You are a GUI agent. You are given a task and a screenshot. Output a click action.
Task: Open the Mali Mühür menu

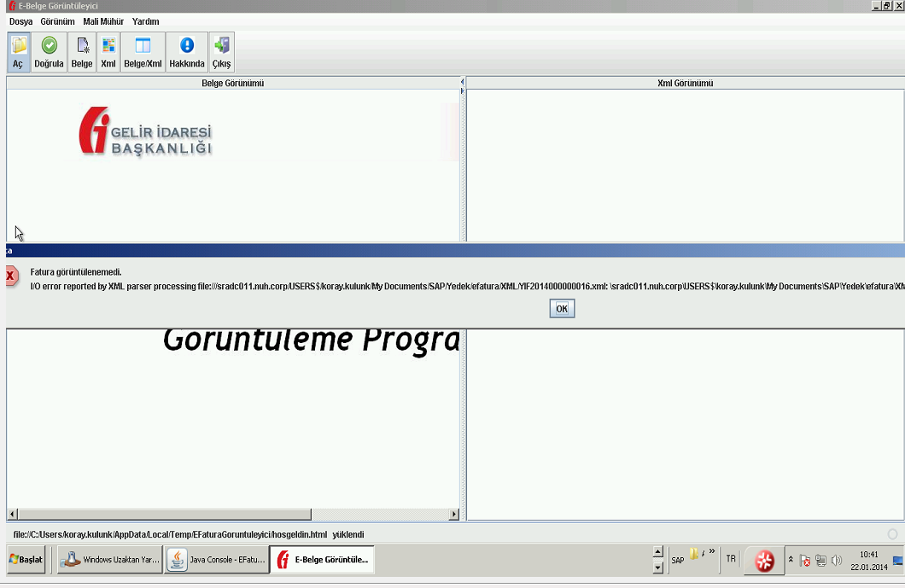pos(103,21)
